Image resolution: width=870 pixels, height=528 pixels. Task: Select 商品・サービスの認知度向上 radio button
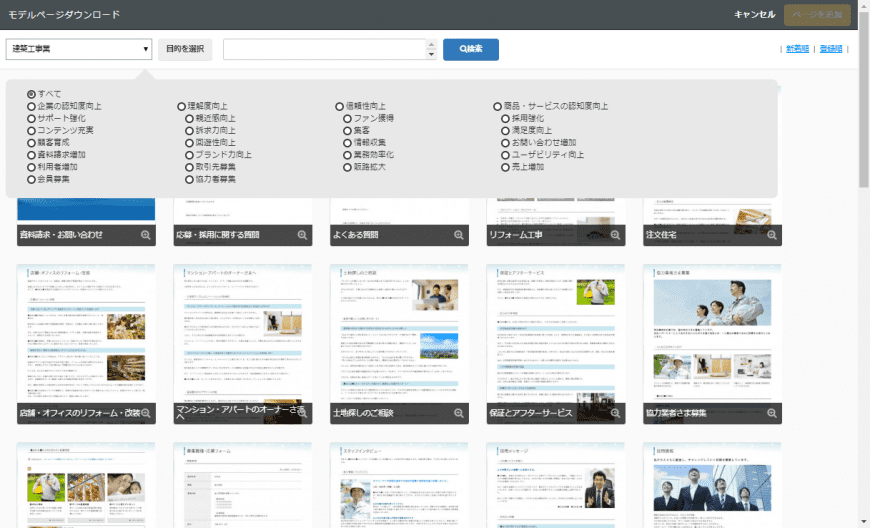[498, 106]
